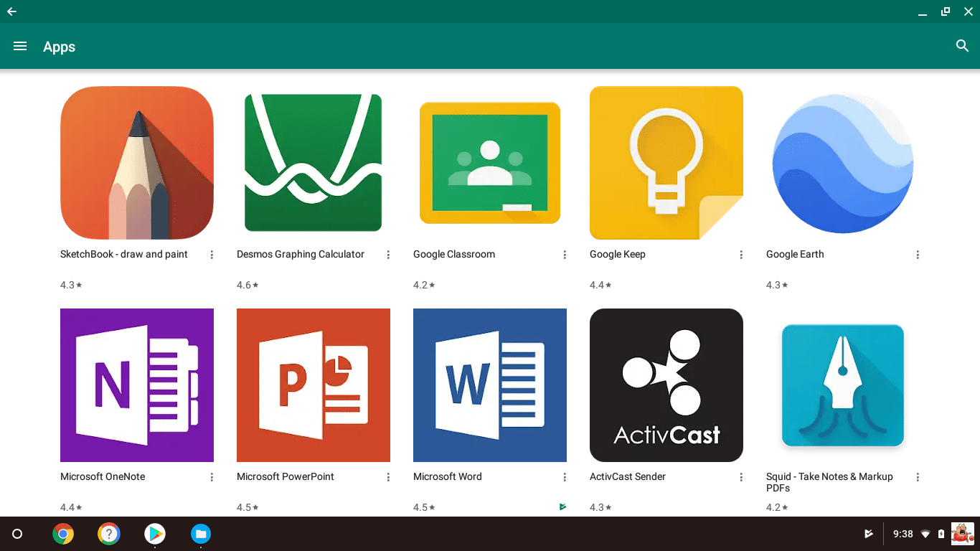The width and height of the screenshot is (980, 551).
Task: Open the ActivCast Sender icon
Action: (666, 385)
